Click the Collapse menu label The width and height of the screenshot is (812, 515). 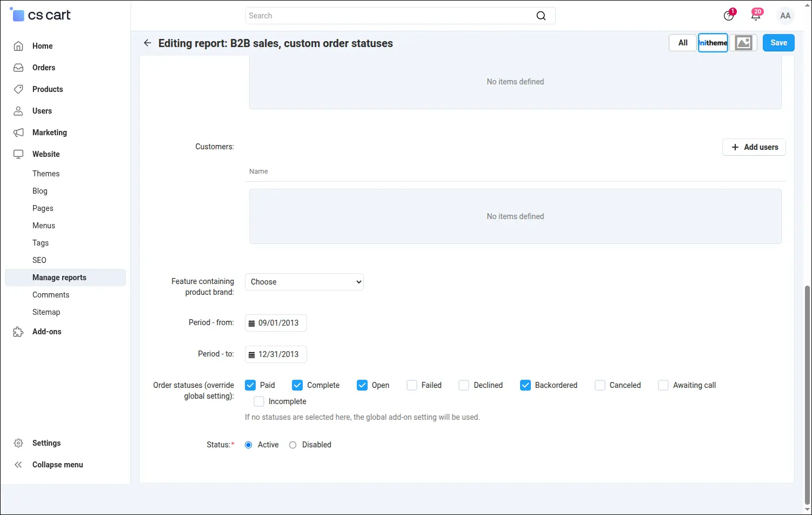click(58, 465)
